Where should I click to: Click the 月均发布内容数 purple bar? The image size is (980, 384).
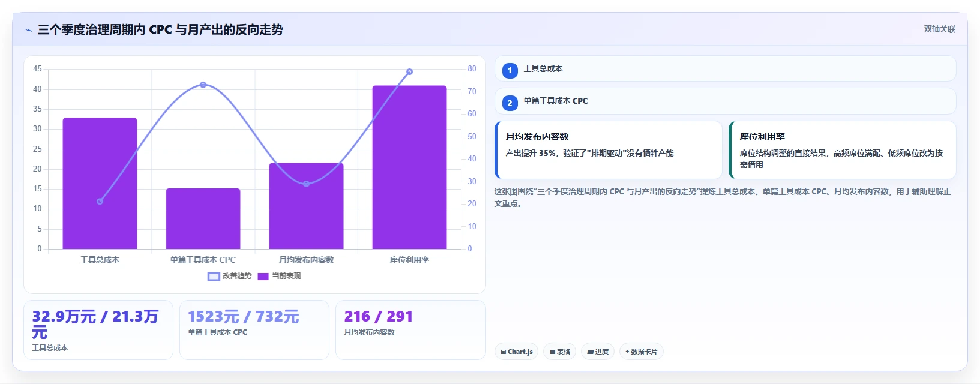(x=306, y=206)
